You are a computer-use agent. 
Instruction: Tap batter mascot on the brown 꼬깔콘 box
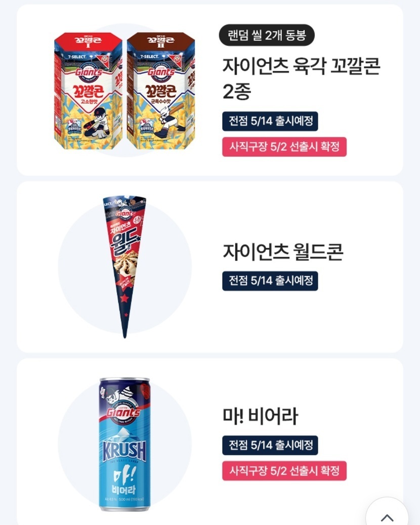pos(170,120)
